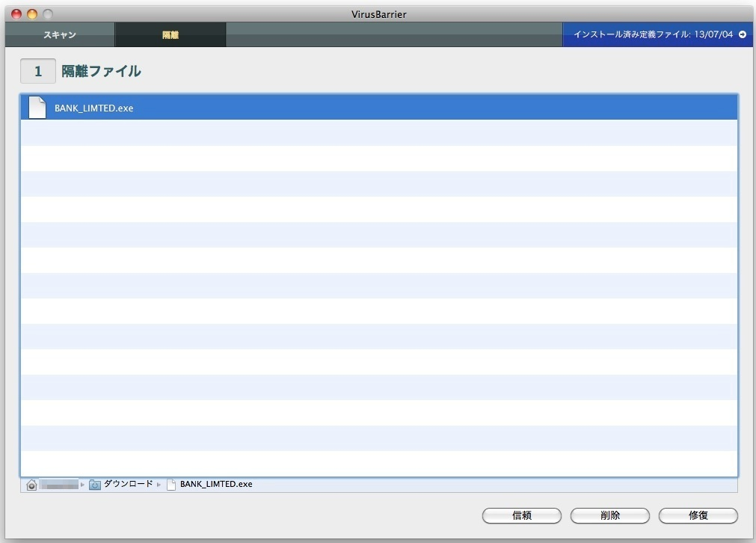Click the ダウンロード path segment
The image size is (756, 543).
pyautogui.click(x=129, y=484)
